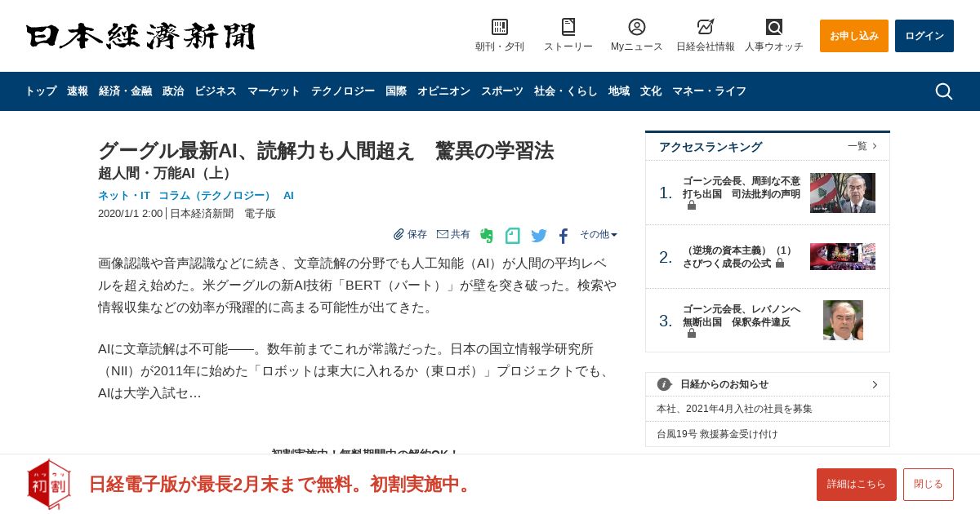The height and width of the screenshot is (514, 980).
Task: Open the 政治 section
Action: 173,91
